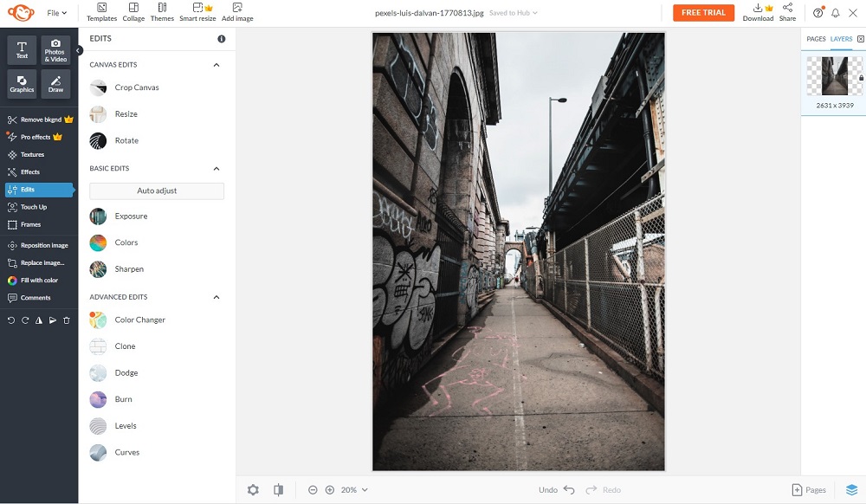Collapse the Canvas Edits section
The width and height of the screenshot is (866, 504).
coord(216,63)
